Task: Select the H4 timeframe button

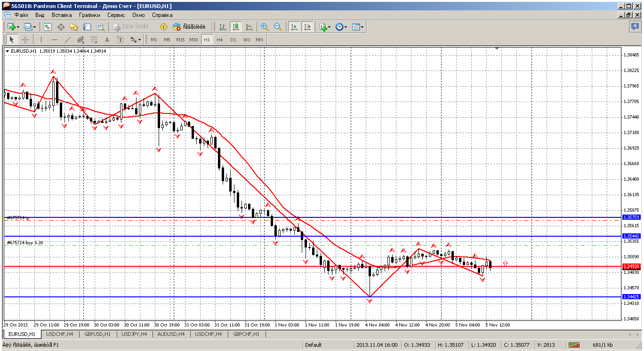Action: (220, 40)
